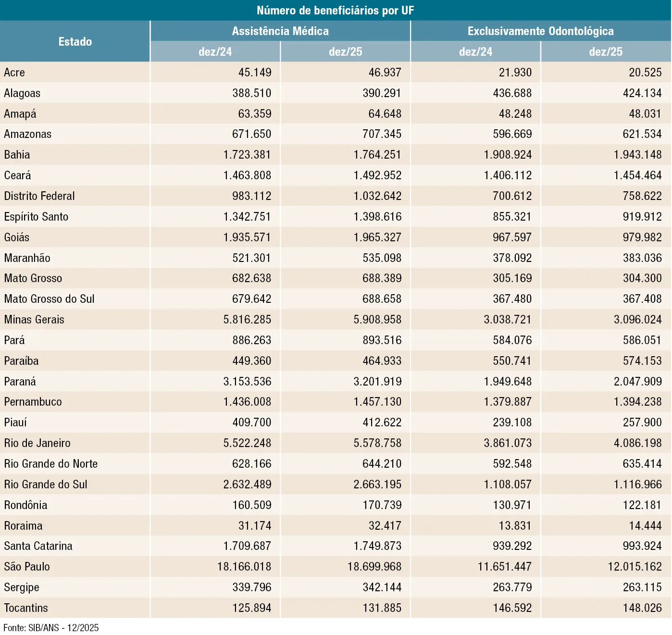The width and height of the screenshot is (672, 635).
Task: Click the 'Rio de Janeiro' state name
Action: tap(37, 443)
